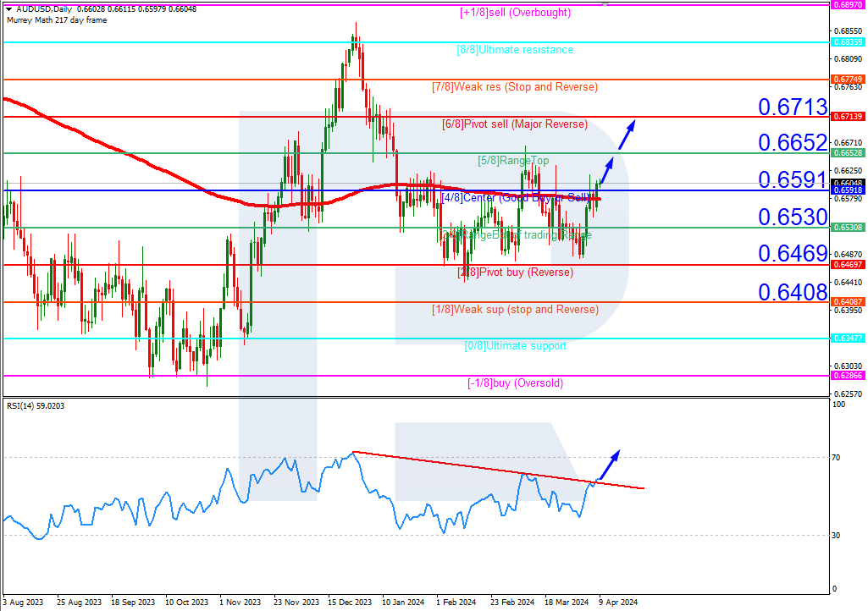Click the cyan 0.68359 price tag
Image resolution: width=868 pixels, height=611 pixels.
click(847, 40)
